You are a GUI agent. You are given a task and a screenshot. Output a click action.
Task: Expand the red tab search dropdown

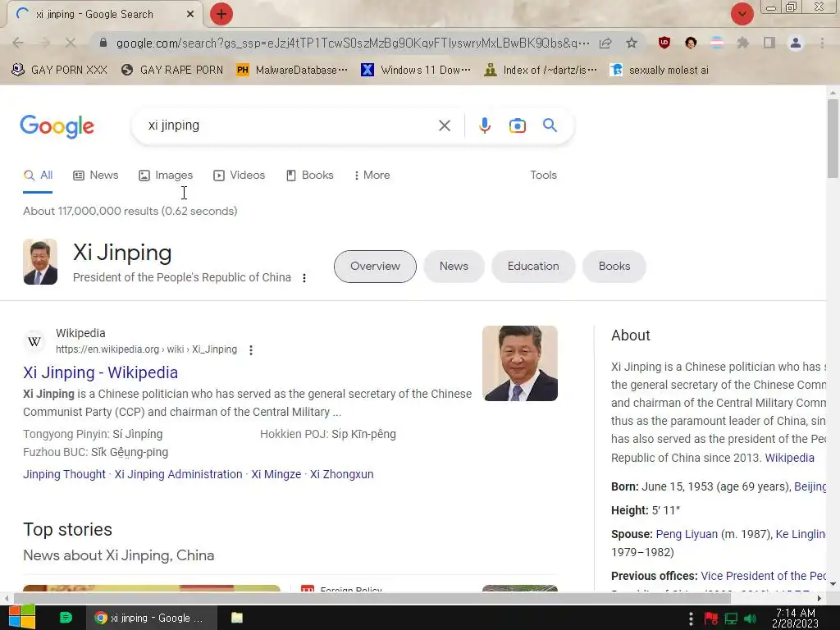click(x=742, y=14)
